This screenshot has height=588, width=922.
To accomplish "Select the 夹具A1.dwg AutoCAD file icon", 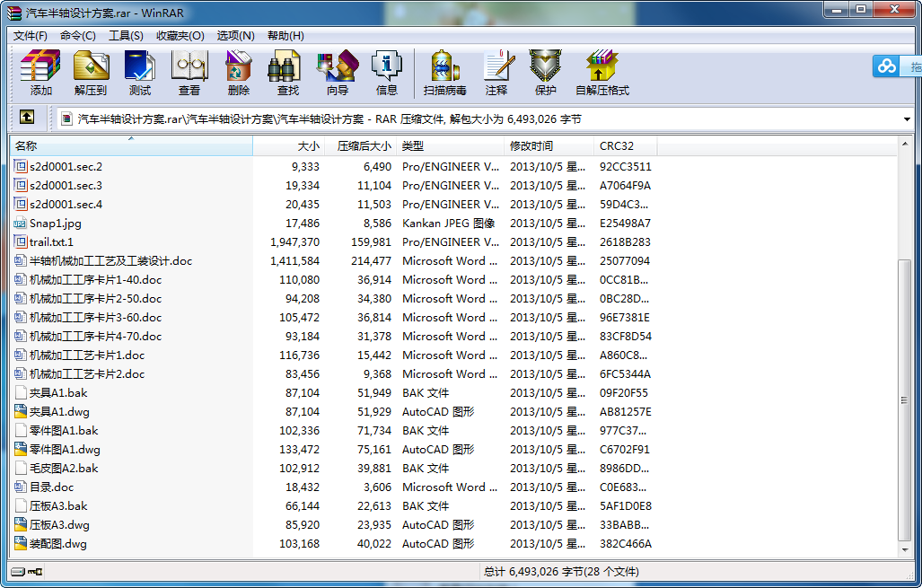I will 21,411.
